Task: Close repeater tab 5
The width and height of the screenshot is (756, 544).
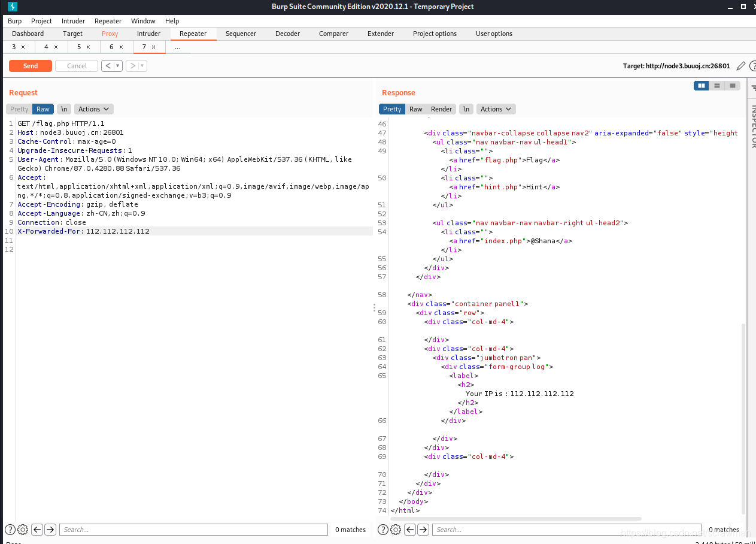Action: [89, 47]
